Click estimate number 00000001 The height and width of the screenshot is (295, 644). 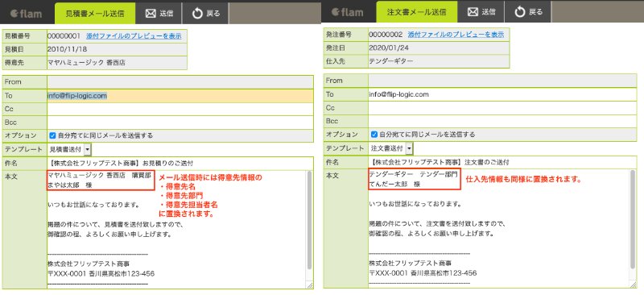(64, 35)
